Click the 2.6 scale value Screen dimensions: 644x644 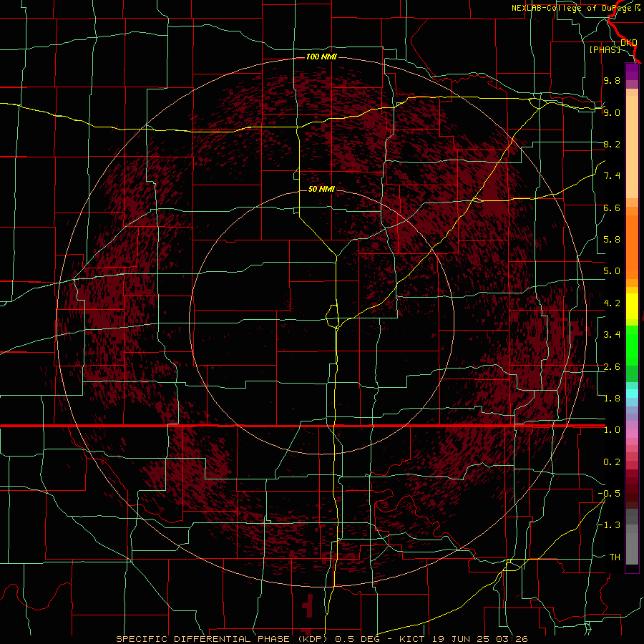pos(612,367)
